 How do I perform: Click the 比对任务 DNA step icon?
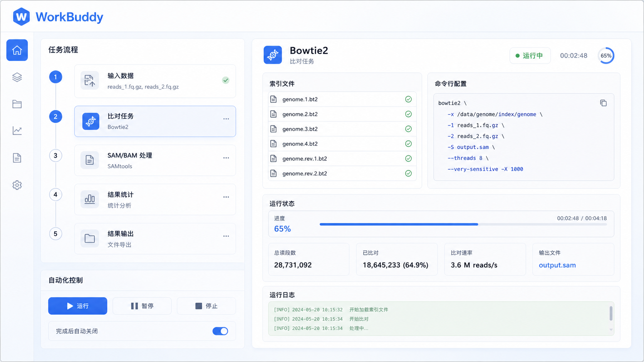(91, 121)
